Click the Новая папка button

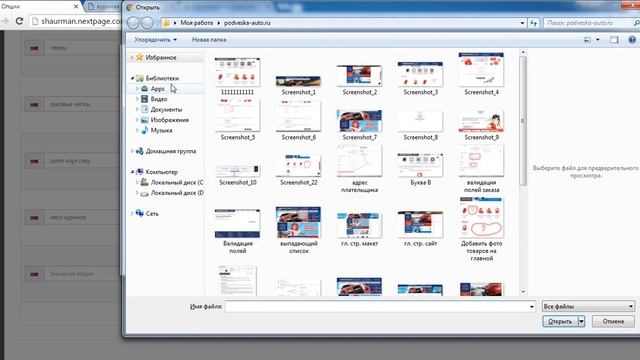coord(209,40)
